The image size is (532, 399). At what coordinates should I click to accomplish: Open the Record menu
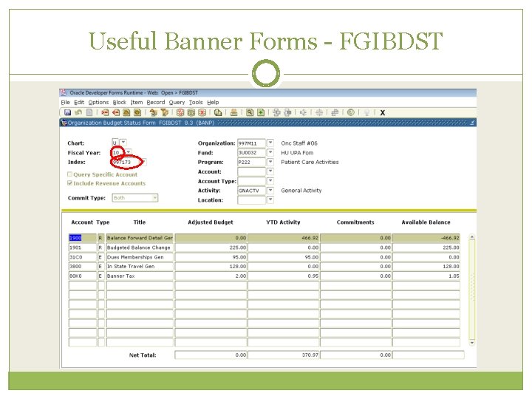156,102
